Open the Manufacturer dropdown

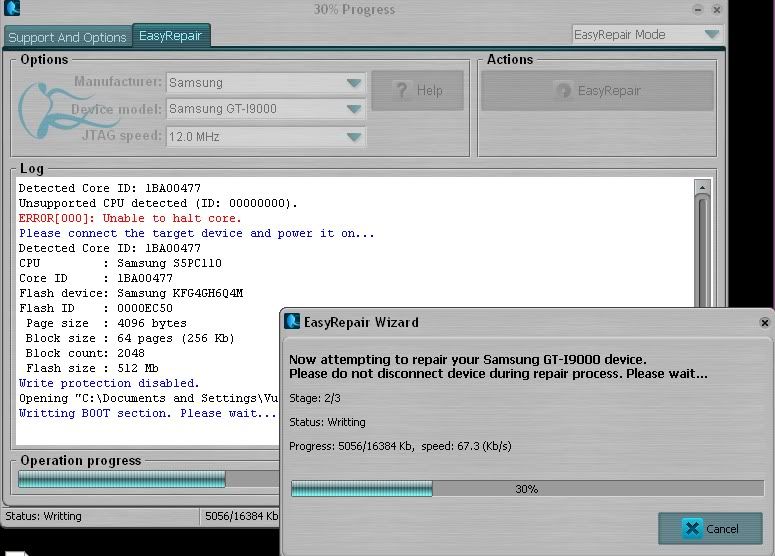pyautogui.click(x=266, y=83)
